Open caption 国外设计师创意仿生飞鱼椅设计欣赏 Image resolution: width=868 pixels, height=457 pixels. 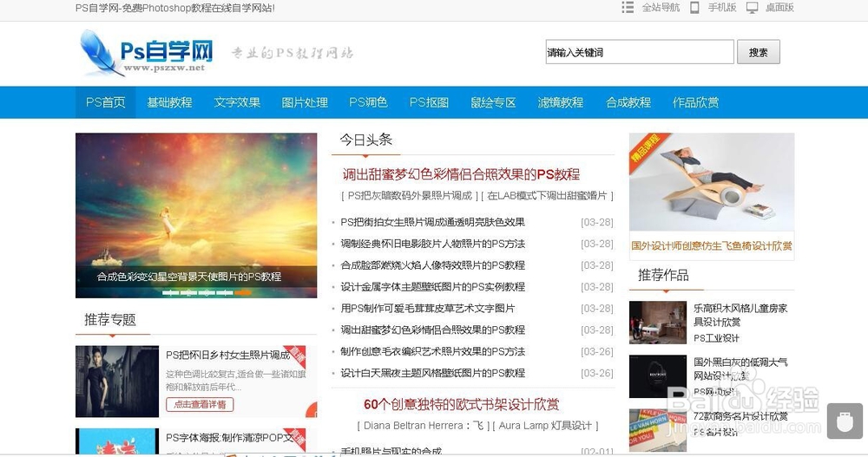click(x=712, y=245)
